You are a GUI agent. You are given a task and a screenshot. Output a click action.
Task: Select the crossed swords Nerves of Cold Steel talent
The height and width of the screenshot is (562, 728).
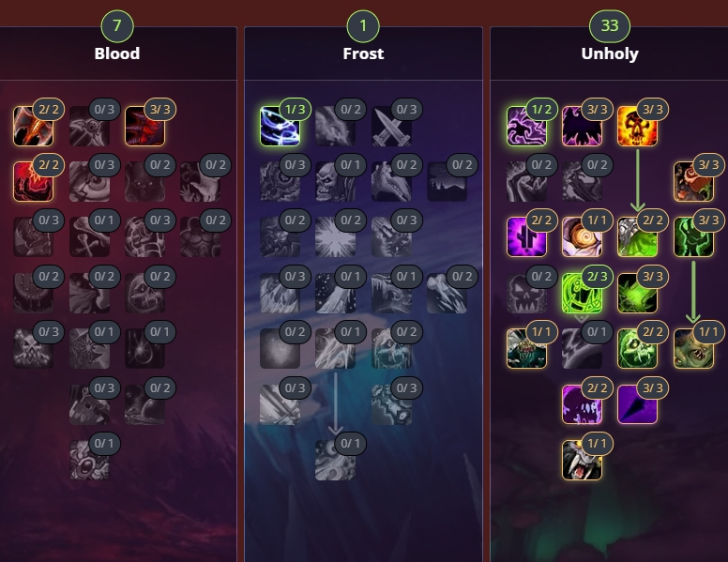[x=391, y=127]
